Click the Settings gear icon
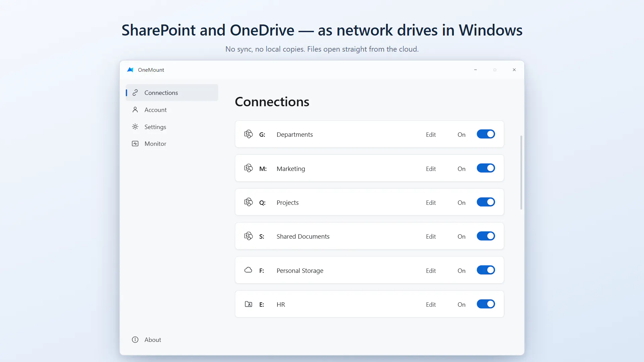 (x=135, y=127)
